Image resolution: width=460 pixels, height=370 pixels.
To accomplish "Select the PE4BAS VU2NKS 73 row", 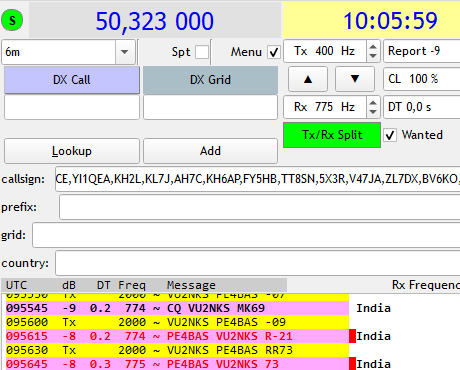I will [x=177, y=364].
